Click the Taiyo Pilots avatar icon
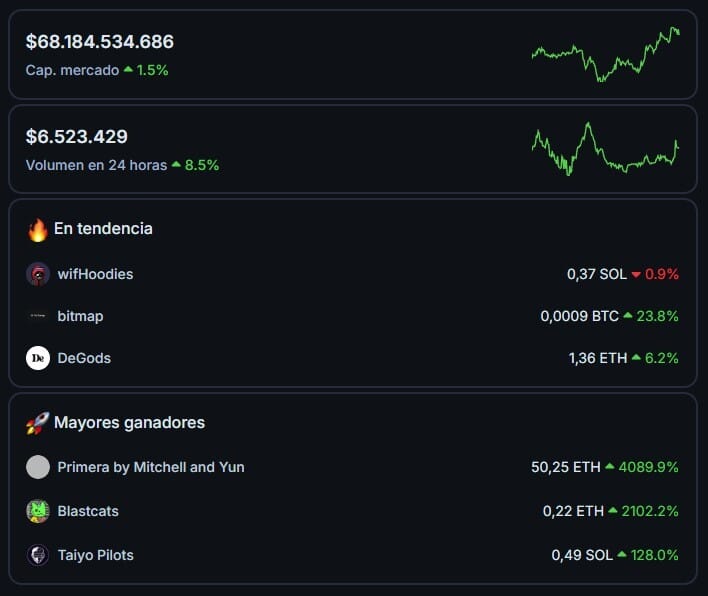Screen dimensions: 708x596 pos(38,555)
